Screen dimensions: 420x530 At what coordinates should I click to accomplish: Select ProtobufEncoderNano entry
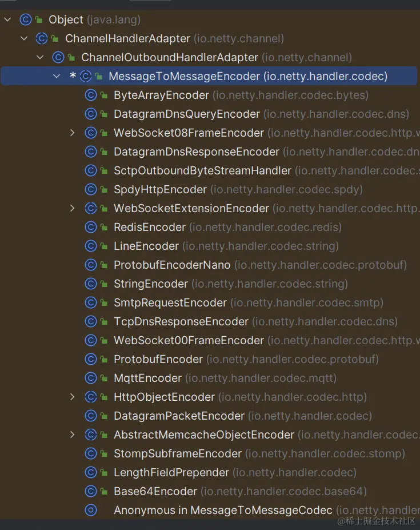click(x=260, y=265)
